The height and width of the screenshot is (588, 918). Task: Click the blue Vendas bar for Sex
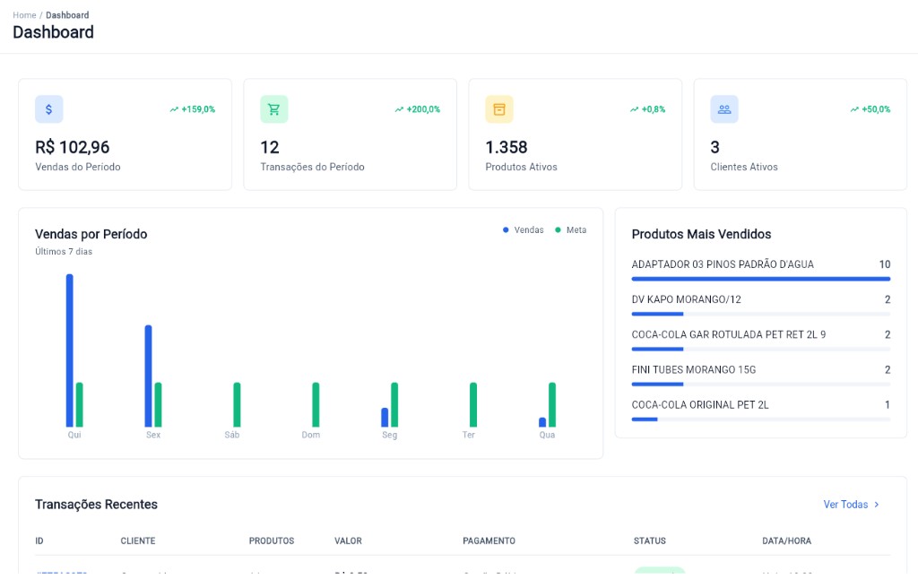pos(148,376)
